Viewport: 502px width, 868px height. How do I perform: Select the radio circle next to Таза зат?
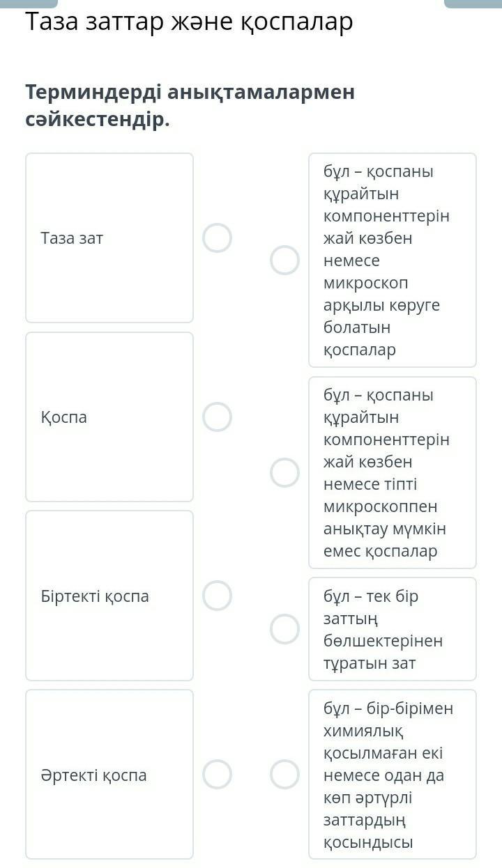point(217,238)
